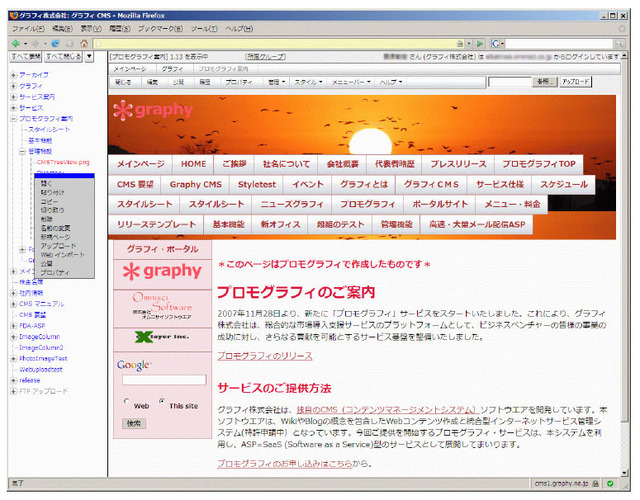Choose コピー in context menu
The height and width of the screenshot is (500, 640).
point(49,202)
